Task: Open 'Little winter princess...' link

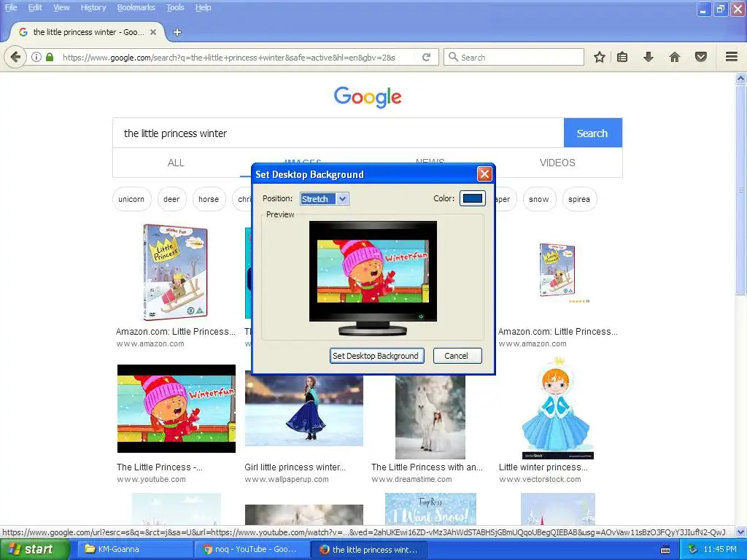Action: (543, 467)
